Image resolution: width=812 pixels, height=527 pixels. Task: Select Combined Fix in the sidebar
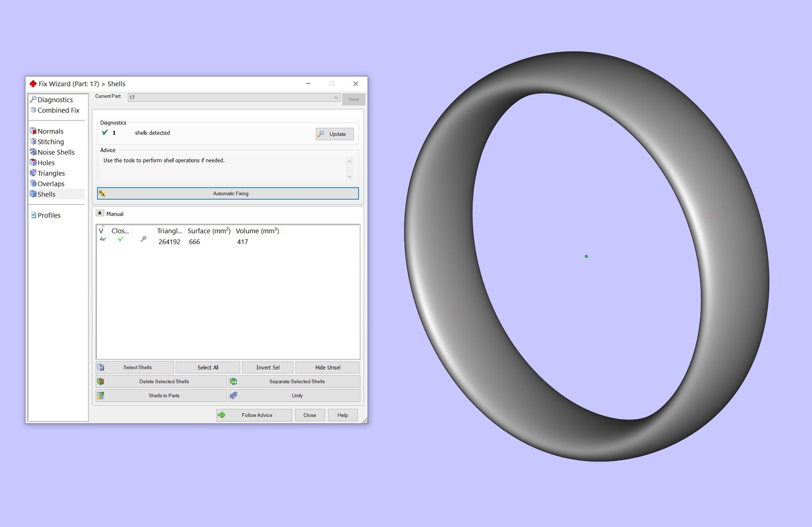point(58,110)
